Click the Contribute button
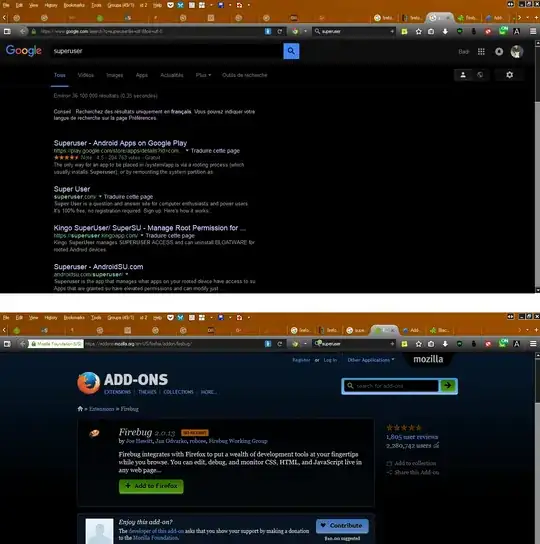 (342, 525)
